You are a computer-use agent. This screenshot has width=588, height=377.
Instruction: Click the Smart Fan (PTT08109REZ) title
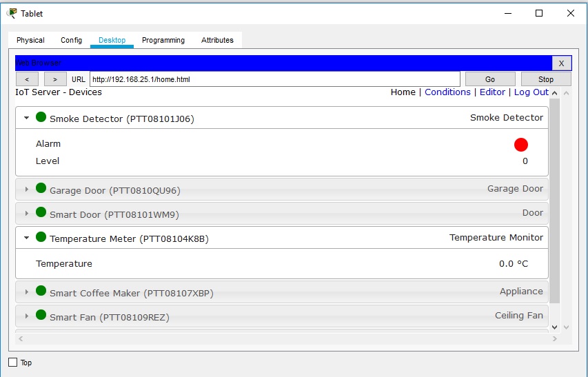coord(109,318)
